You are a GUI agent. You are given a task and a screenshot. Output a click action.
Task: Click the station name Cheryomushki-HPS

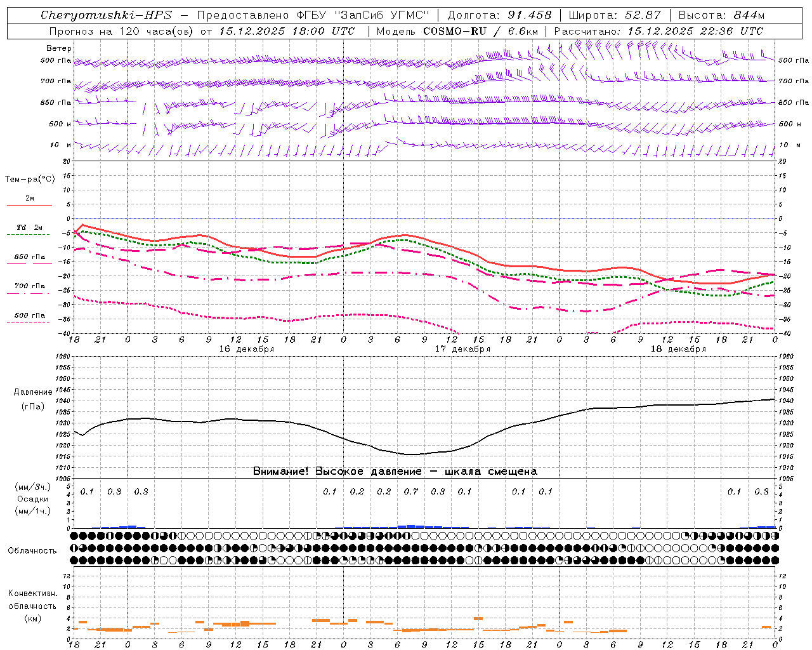pos(106,15)
